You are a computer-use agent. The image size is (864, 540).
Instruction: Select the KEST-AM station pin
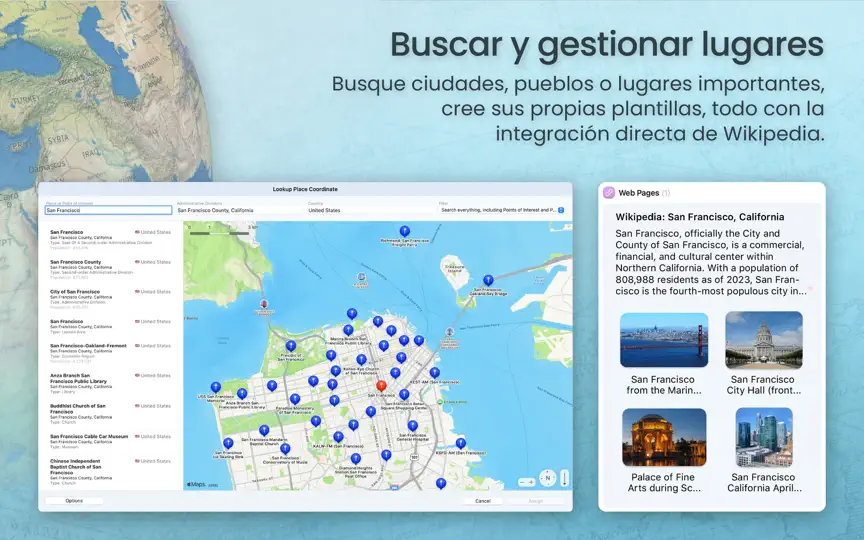[435, 374]
